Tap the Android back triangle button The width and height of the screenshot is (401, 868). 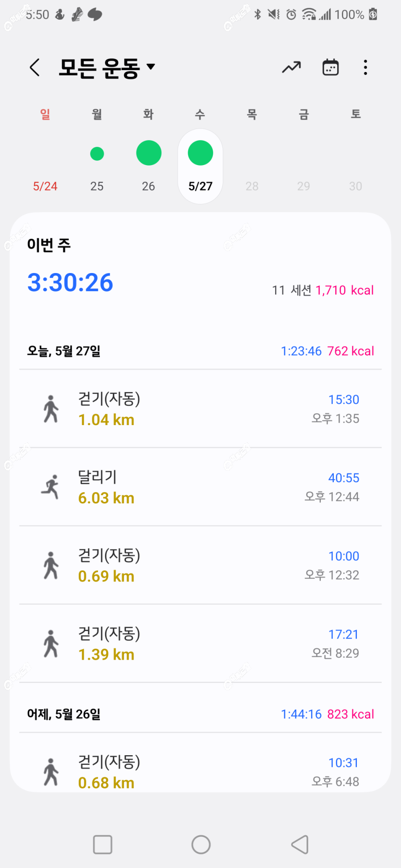300,844
